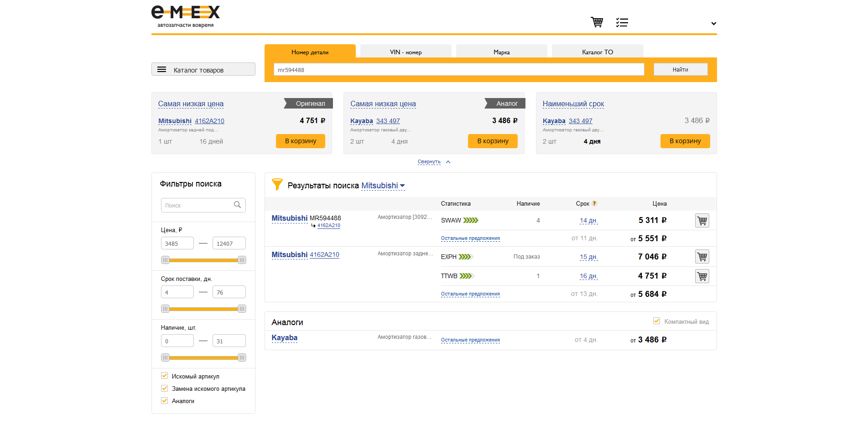Go to the EMEX logo home page

[x=186, y=16]
